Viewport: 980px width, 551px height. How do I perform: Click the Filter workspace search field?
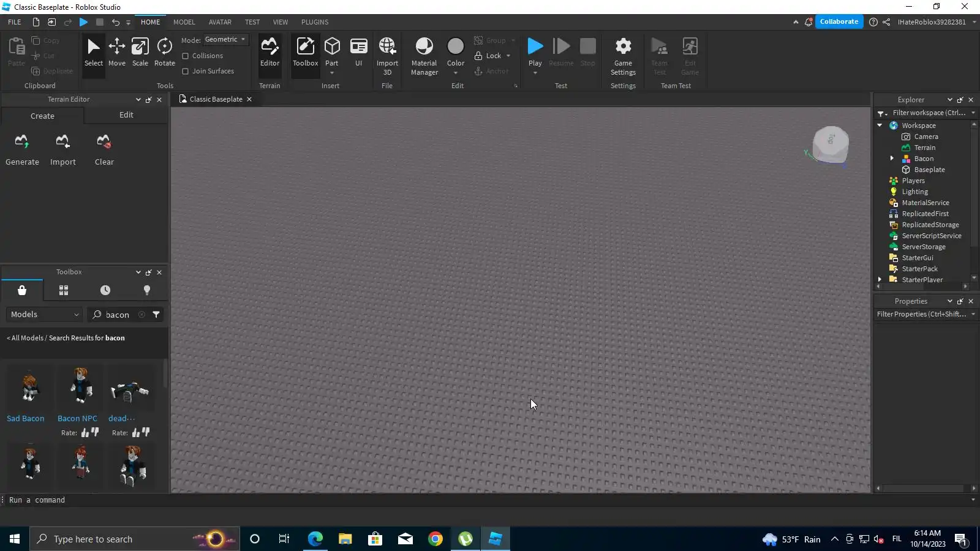point(928,113)
